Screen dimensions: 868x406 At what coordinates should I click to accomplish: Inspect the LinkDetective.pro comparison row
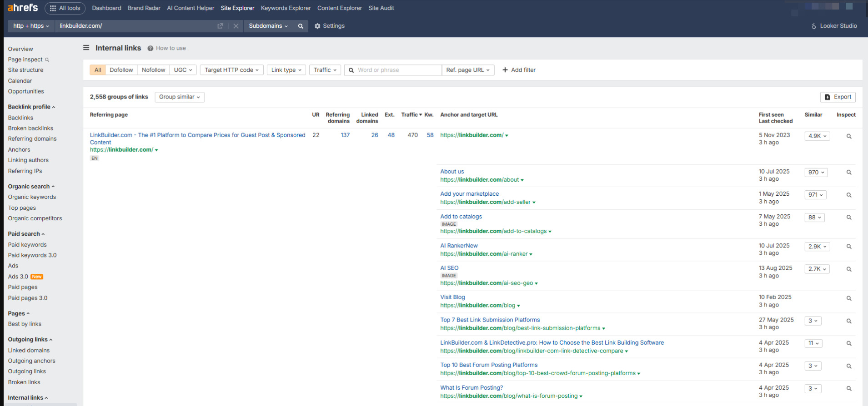(849, 344)
